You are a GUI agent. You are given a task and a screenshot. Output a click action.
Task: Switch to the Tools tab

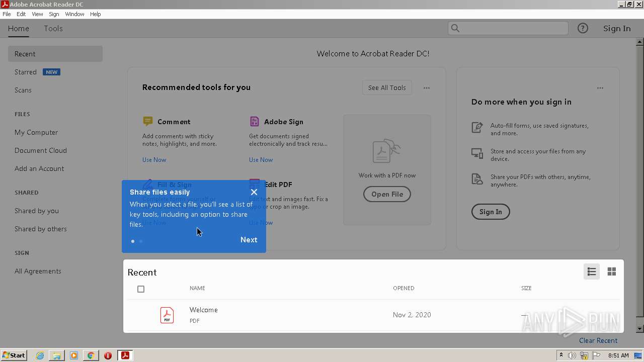53,29
